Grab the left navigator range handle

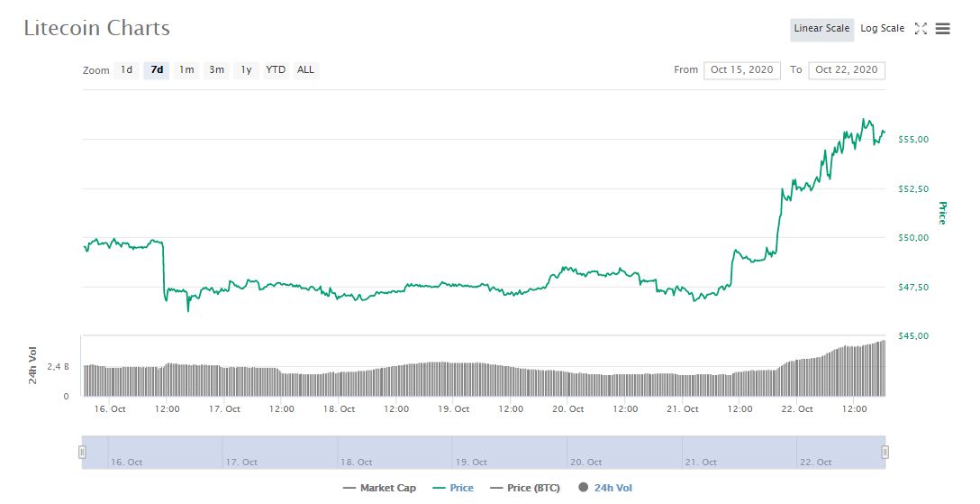click(82, 452)
